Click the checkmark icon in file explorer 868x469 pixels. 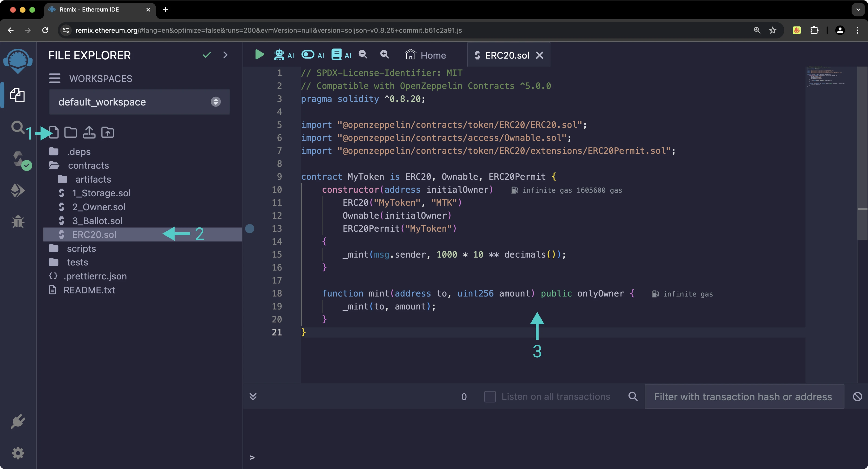coord(207,54)
